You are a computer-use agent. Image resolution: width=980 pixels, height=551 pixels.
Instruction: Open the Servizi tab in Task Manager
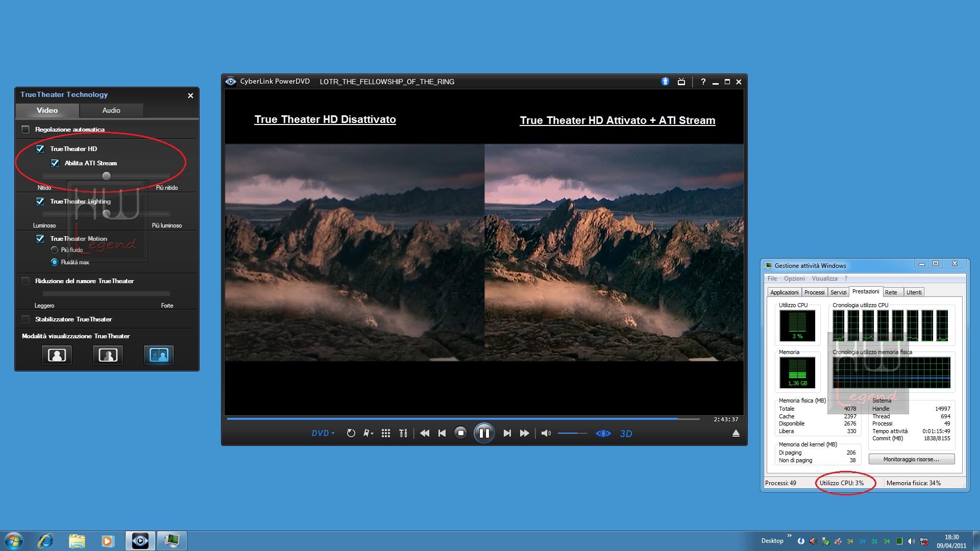(838, 292)
